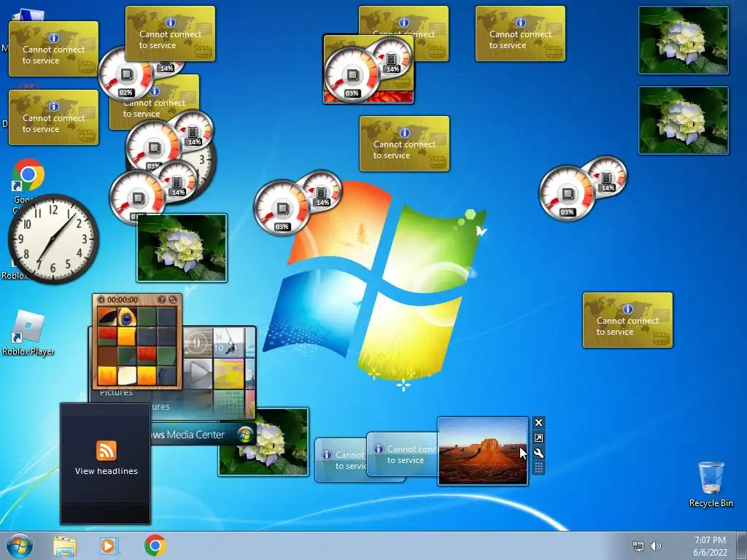Open the volume speaker tray icon
The height and width of the screenshot is (560, 747).
tap(656, 546)
